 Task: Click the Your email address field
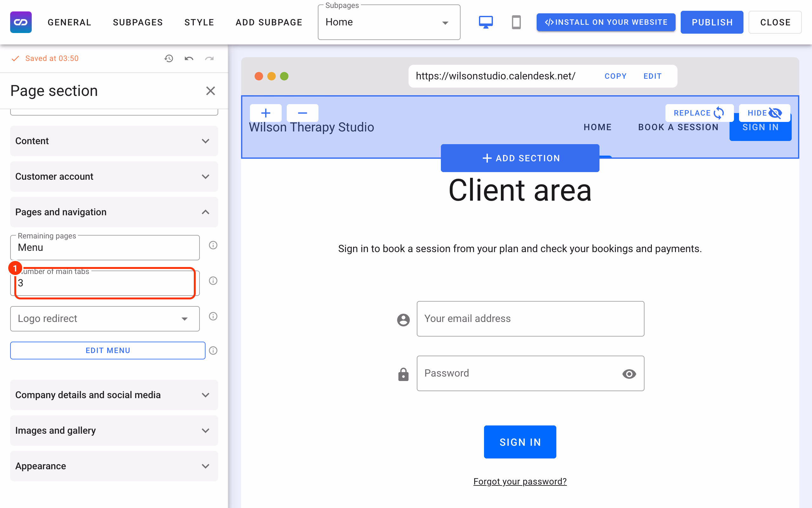pyautogui.click(x=530, y=318)
